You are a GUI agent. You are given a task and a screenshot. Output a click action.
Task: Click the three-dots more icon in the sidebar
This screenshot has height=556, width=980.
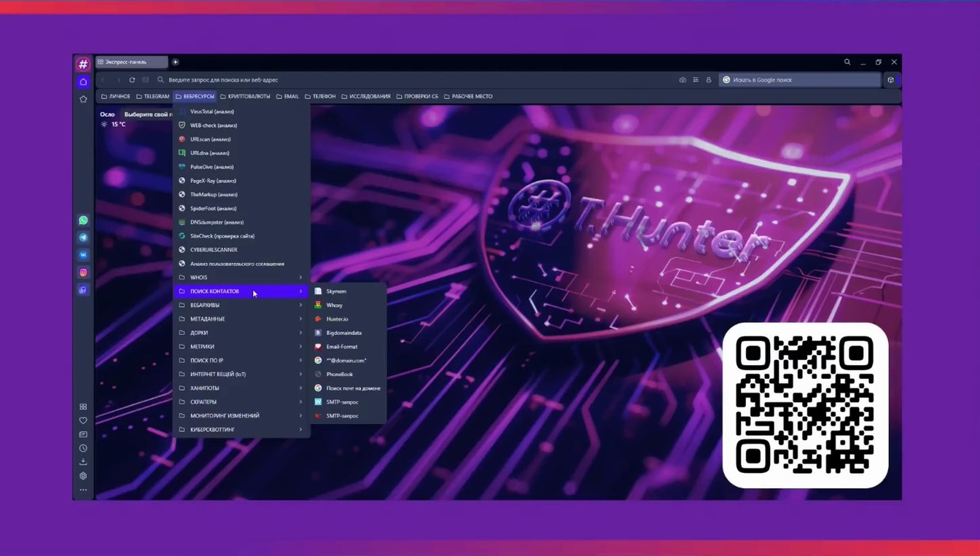point(83,490)
